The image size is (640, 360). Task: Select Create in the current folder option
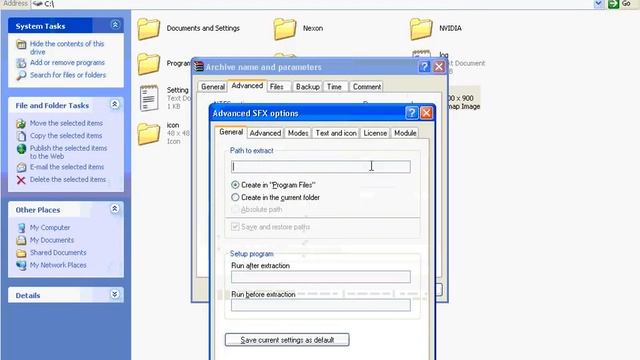coord(235,198)
